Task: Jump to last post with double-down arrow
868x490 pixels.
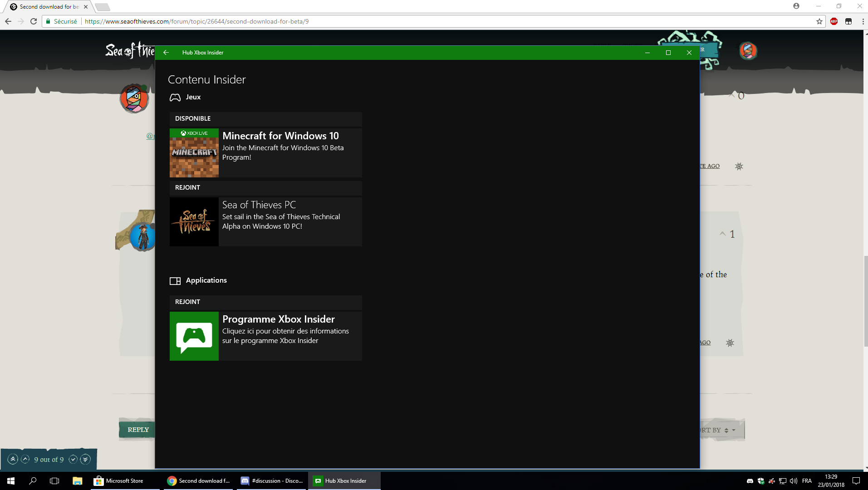Action: tap(85, 459)
